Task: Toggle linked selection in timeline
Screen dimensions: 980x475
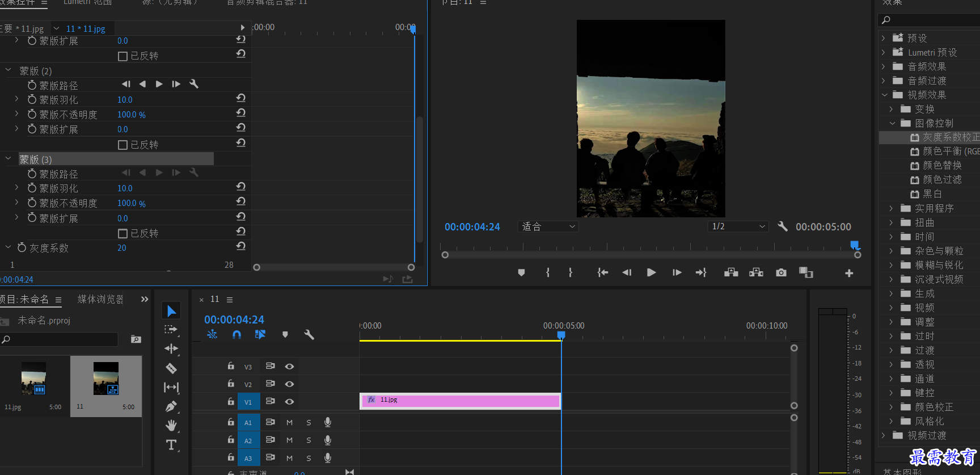Action: [x=260, y=335]
